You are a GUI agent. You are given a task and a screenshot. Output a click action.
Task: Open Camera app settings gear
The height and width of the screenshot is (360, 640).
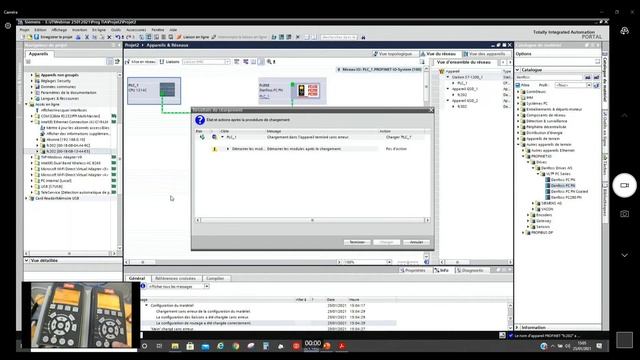(x=8, y=26)
